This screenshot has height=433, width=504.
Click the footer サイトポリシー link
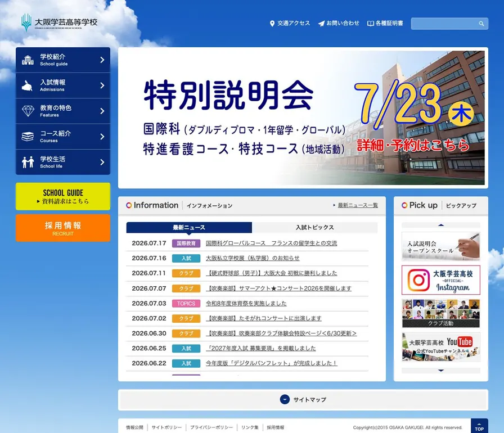click(166, 427)
